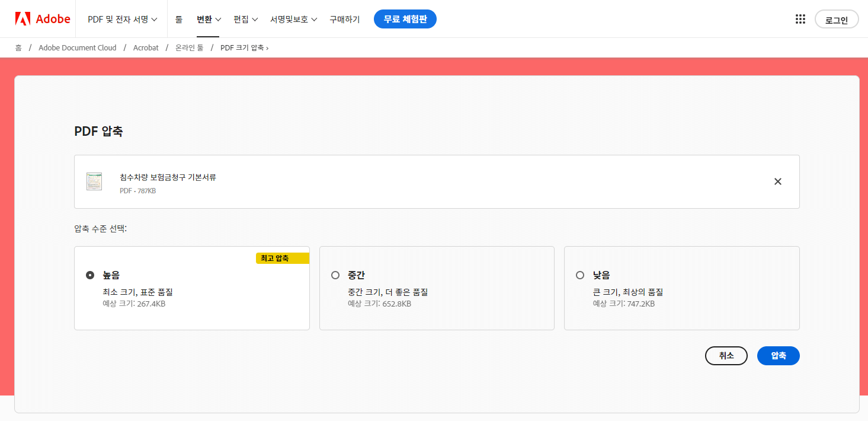Open the 편집 dropdown menu
Image resolution: width=868 pixels, height=421 pixels.
coord(245,18)
